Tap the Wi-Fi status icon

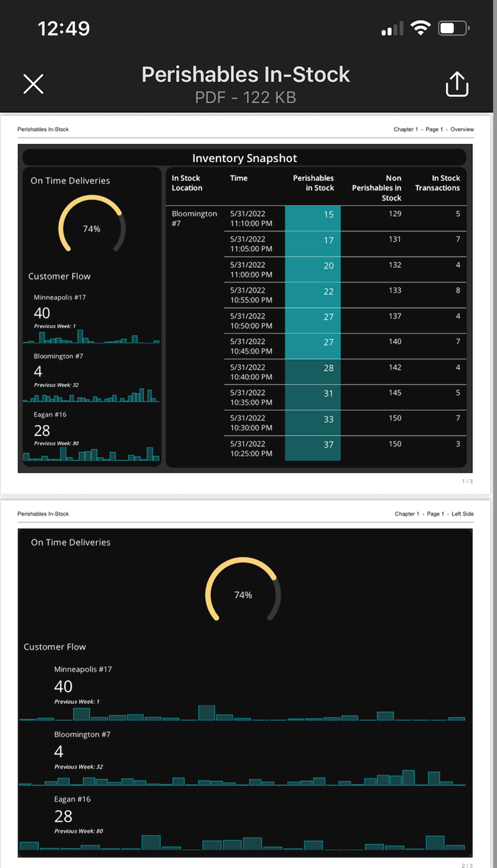tap(421, 28)
